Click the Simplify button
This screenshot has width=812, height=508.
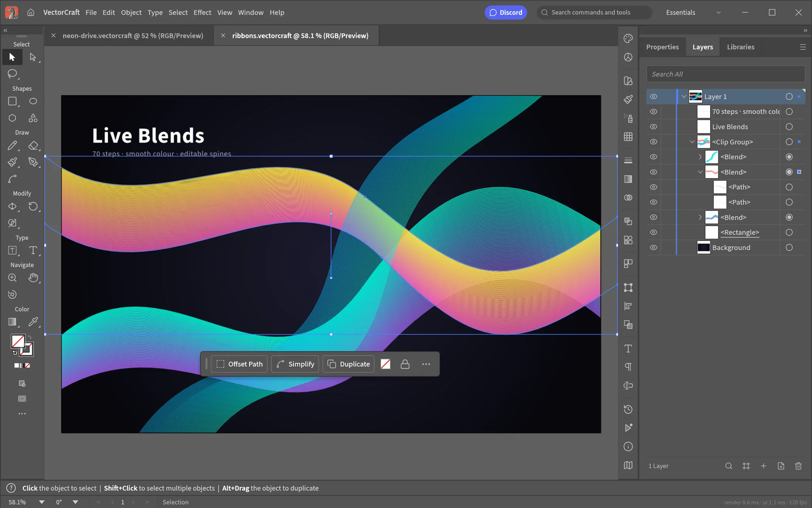coord(295,364)
